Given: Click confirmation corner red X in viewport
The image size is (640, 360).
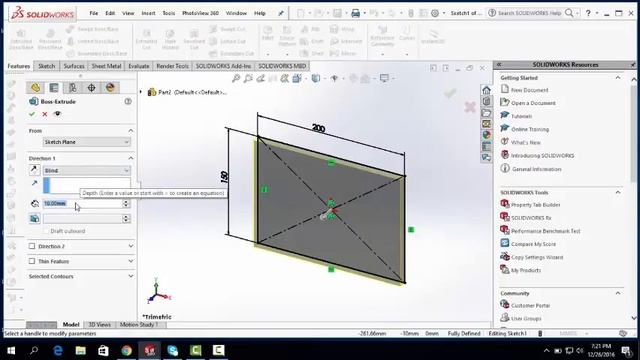Looking at the screenshot, I should [x=470, y=107].
